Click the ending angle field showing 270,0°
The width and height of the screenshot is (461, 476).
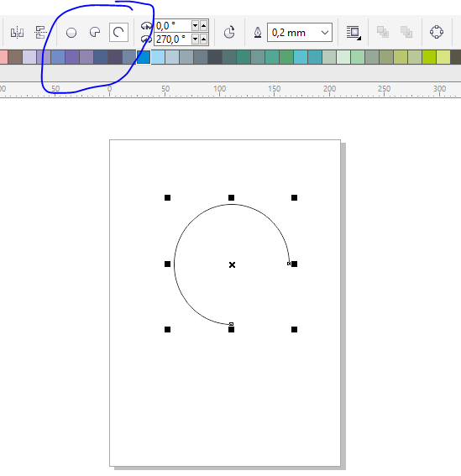click(x=172, y=39)
